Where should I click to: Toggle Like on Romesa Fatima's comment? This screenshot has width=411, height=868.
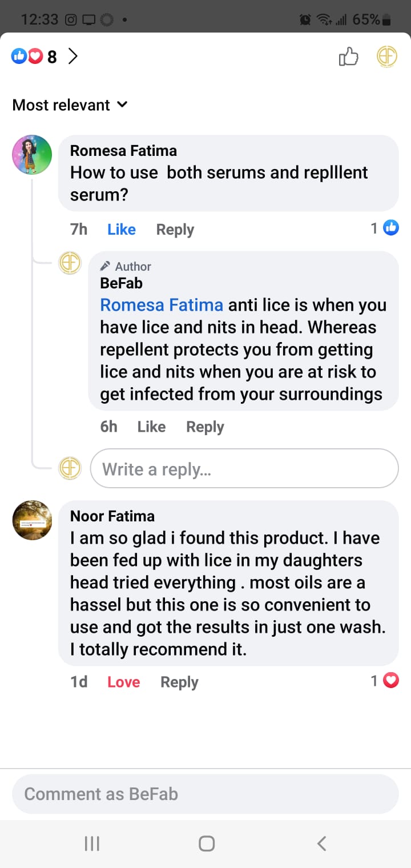[121, 229]
